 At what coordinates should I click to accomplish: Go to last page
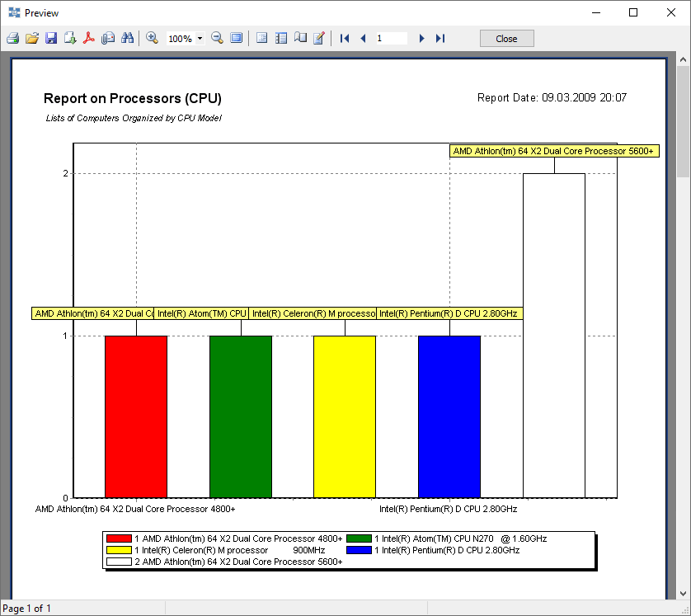(x=440, y=38)
